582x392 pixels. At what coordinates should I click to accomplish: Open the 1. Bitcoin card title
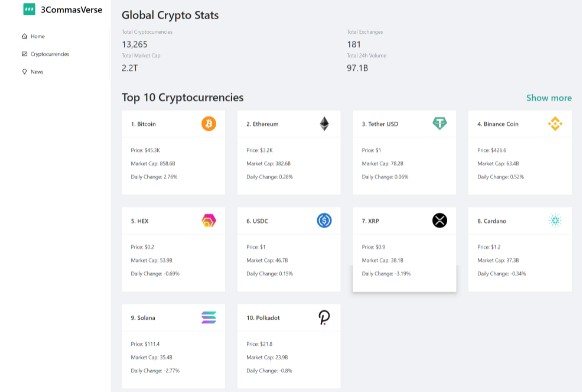coord(143,124)
